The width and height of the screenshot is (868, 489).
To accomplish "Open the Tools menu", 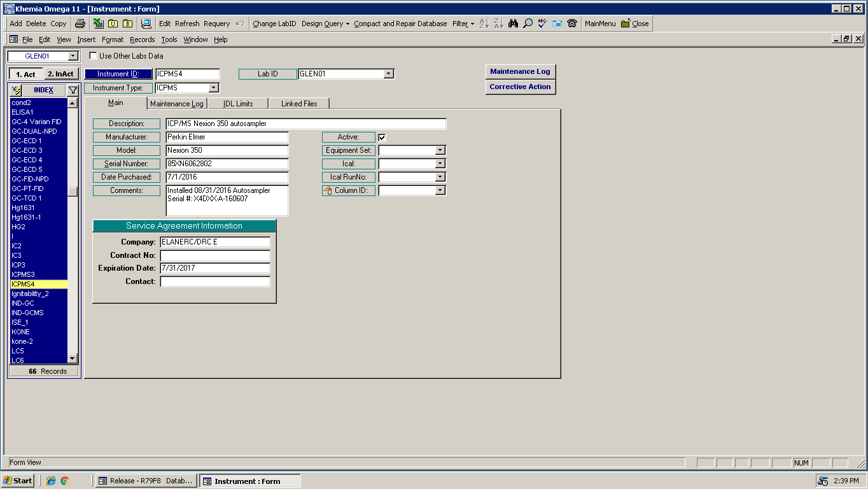I will (x=169, y=39).
